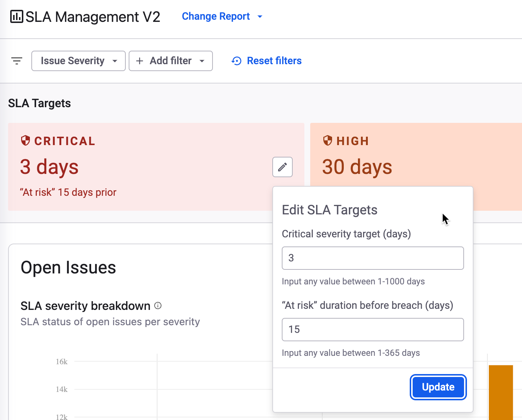Click the Critical 3 days value text

click(x=49, y=167)
